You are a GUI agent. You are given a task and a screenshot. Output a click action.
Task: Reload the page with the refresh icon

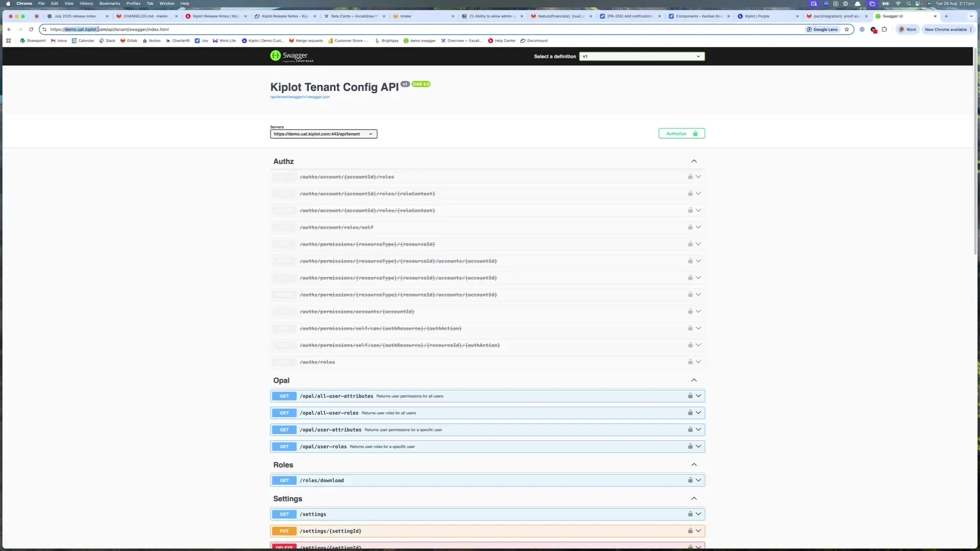pos(31,30)
